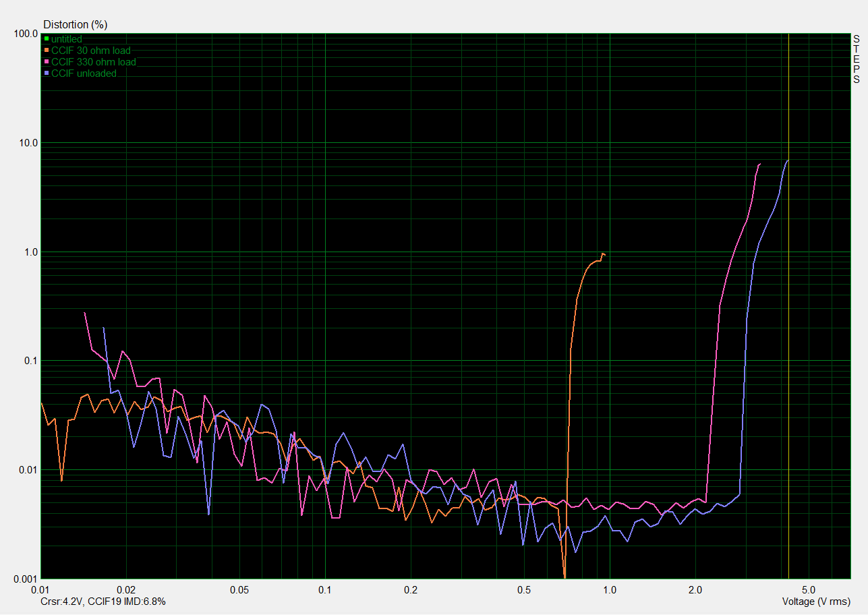
Task: Click the STEPS label at top right
Action: 857,59
